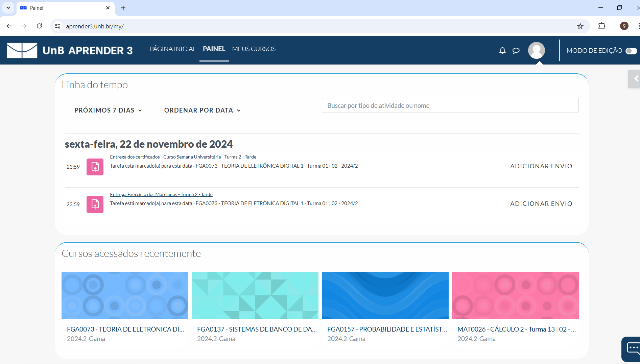Click Adicionar Envio for Entrega dos certificados
Screen dimensions: 640x364
(x=541, y=166)
